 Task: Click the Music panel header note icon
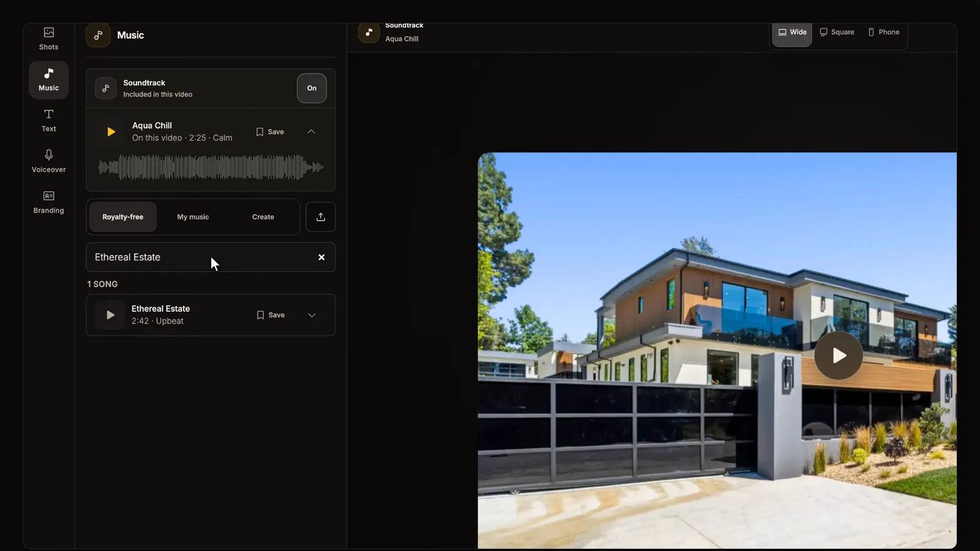pos(98,35)
